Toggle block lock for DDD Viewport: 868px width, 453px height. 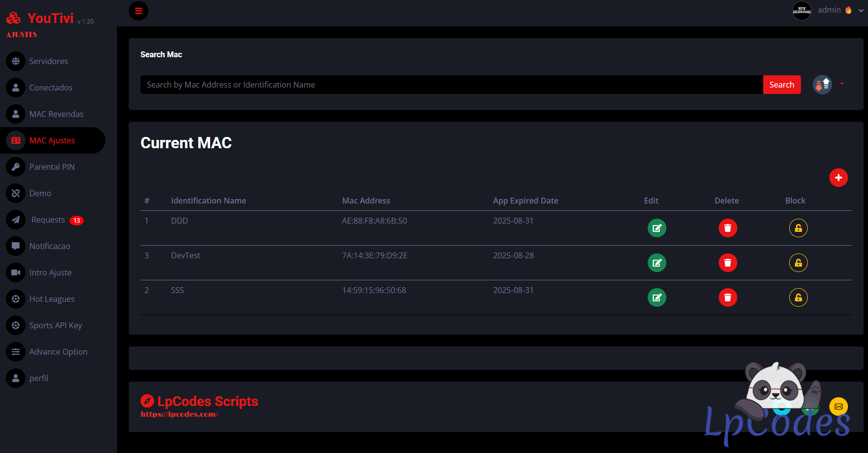pos(798,228)
